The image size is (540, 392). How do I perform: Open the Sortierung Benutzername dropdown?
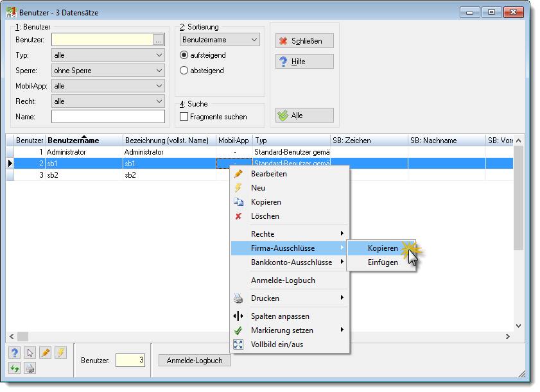click(x=220, y=40)
